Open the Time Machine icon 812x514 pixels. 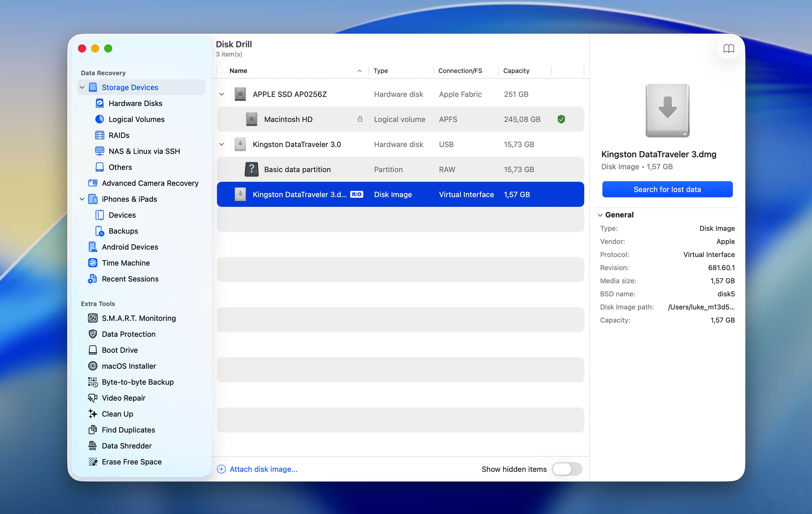pyautogui.click(x=93, y=263)
